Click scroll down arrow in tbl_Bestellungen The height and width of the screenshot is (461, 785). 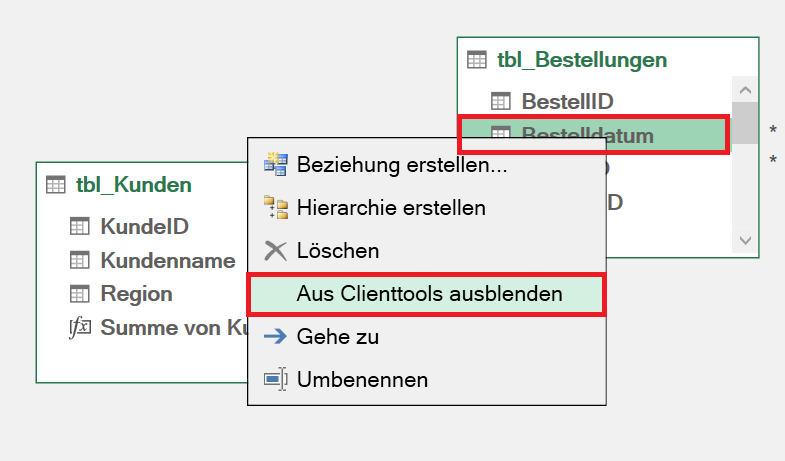[x=745, y=241]
